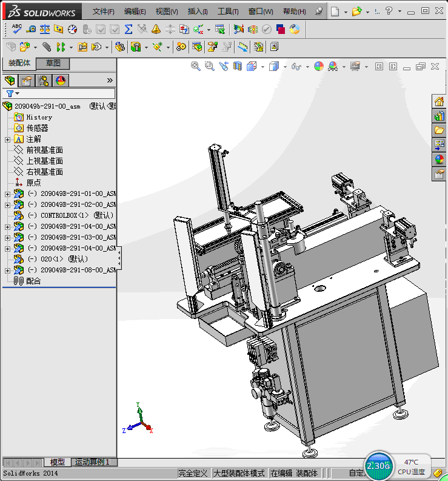Expand the 209049B-291-08-00_ASM node
This screenshot has width=448, height=481.
coord(8,271)
